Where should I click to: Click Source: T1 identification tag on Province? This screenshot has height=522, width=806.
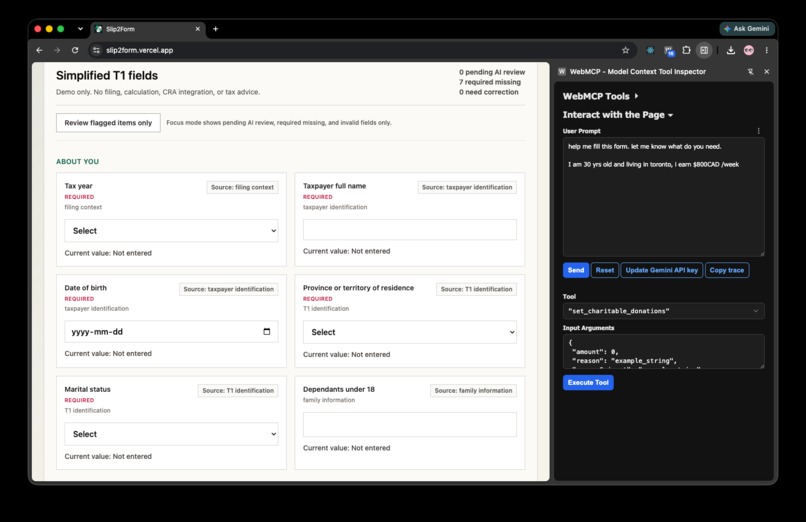(x=476, y=289)
